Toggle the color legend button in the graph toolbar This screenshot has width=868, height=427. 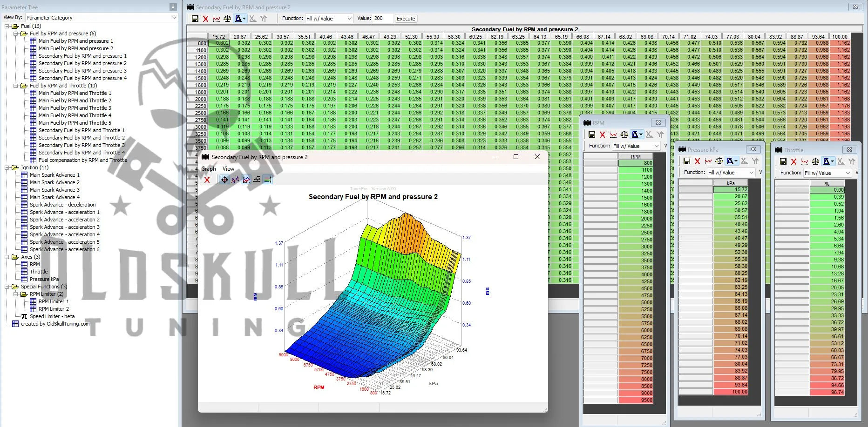[x=267, y=180]
